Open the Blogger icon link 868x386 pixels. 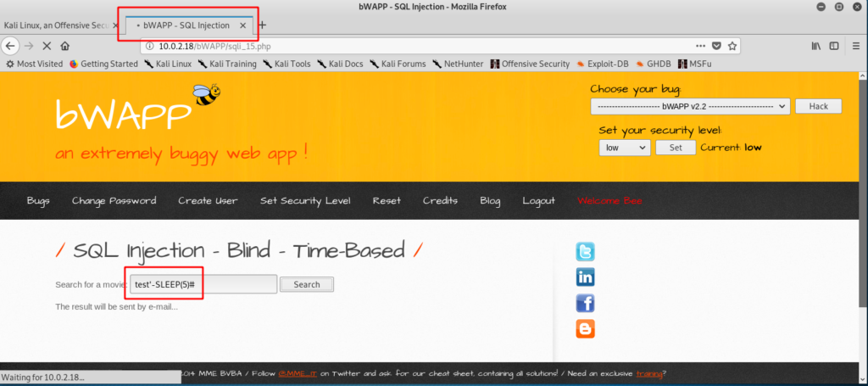click(585, 329)
